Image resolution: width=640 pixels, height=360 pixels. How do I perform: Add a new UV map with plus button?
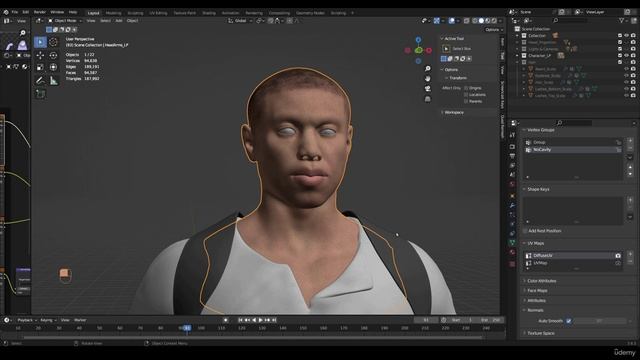coord(630,254)
